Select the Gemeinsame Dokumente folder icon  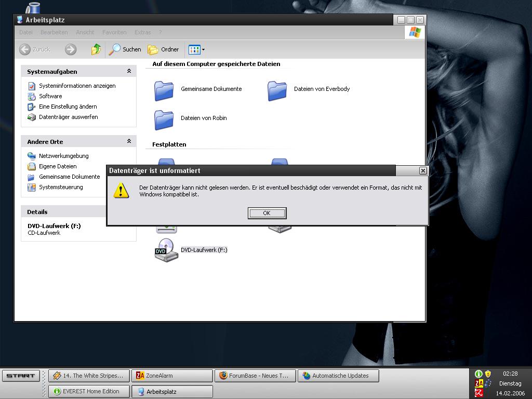164,90
